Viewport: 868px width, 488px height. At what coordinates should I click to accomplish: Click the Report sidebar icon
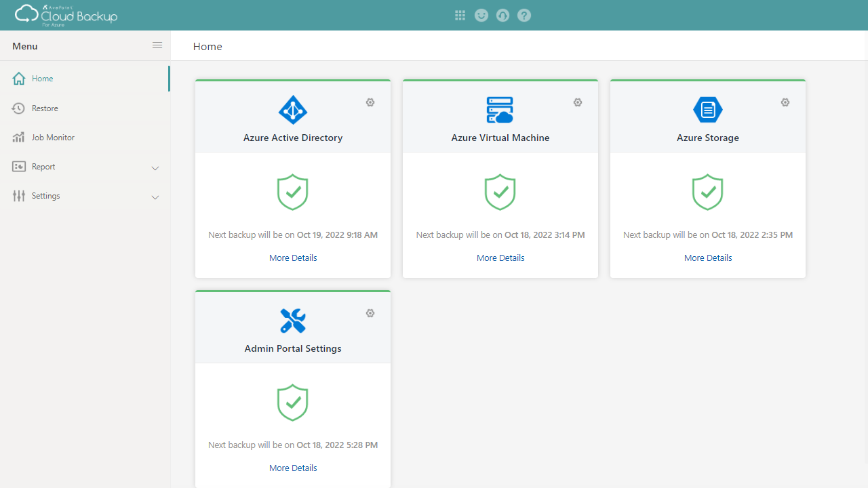pos(19,166)
